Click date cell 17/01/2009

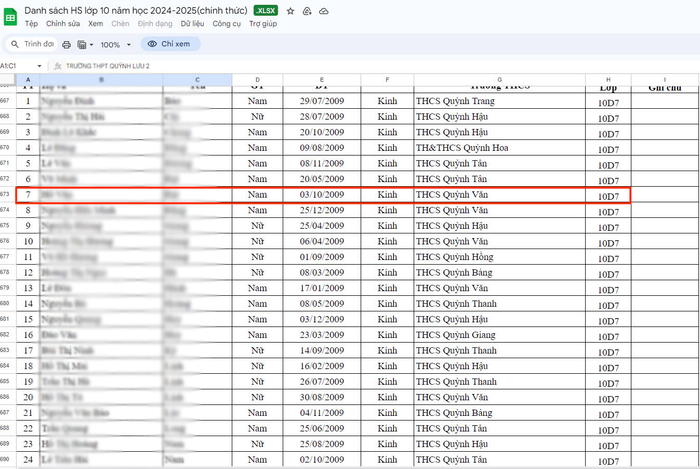click(x=322, y=288)
